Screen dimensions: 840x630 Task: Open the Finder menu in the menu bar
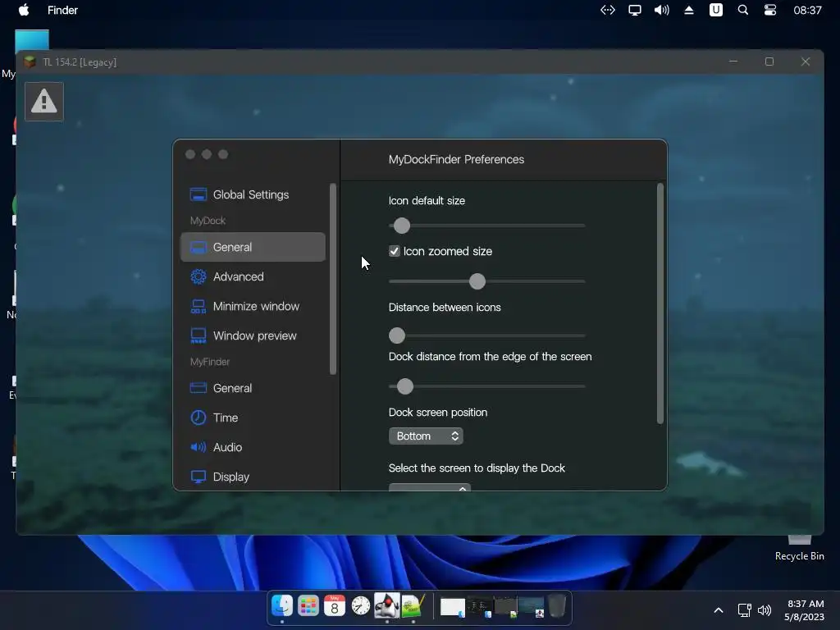pyautogui.click(x=62, y=10)
